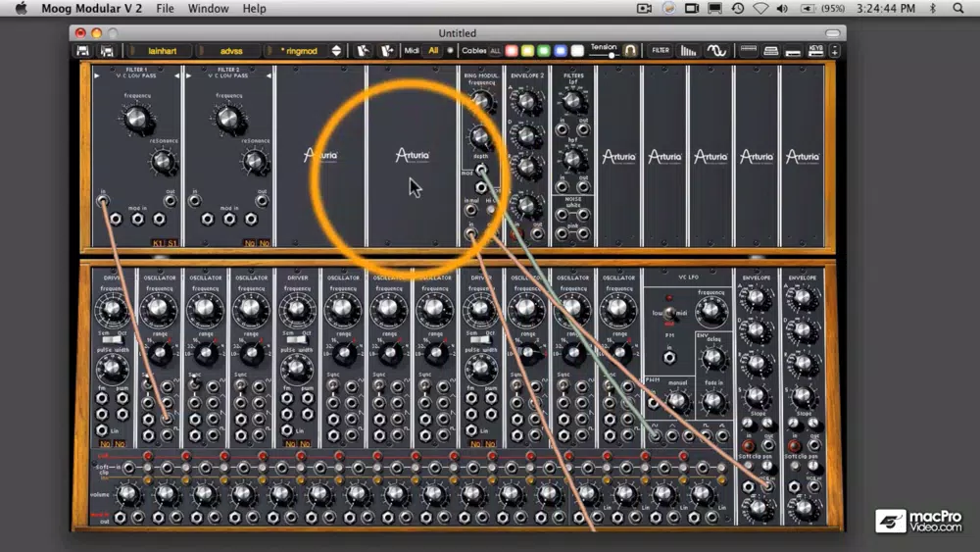The width and height of the screenshot is (980, 552).
Task: Click Filter 1 previous type arrow
Action: pyautogui.click(x=97, y=75)
